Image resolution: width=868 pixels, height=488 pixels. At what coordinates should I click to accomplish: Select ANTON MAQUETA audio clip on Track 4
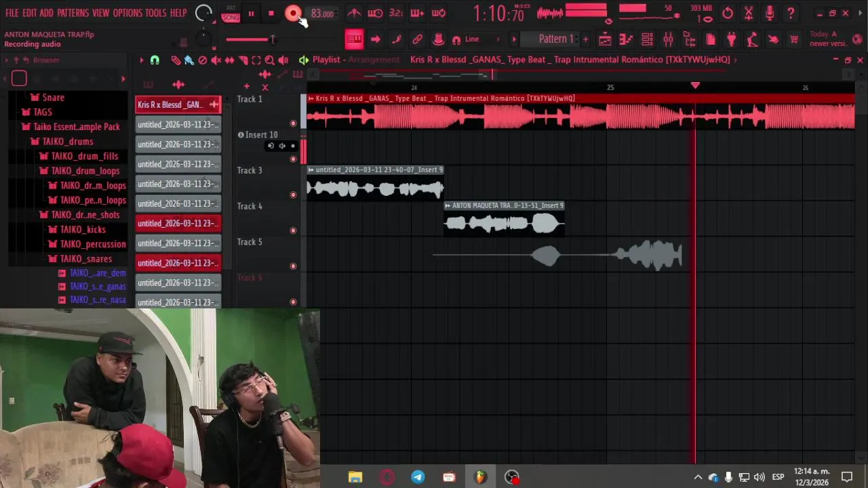point(504,218)
